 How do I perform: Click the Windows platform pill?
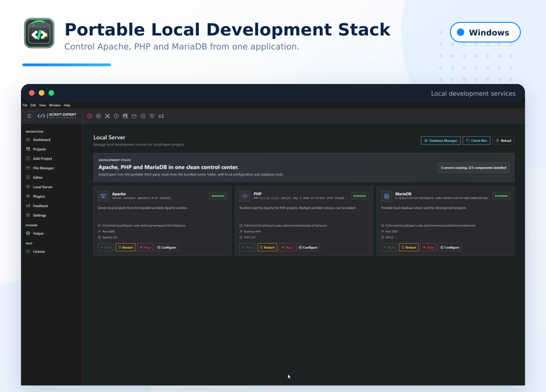pos(485,32)
